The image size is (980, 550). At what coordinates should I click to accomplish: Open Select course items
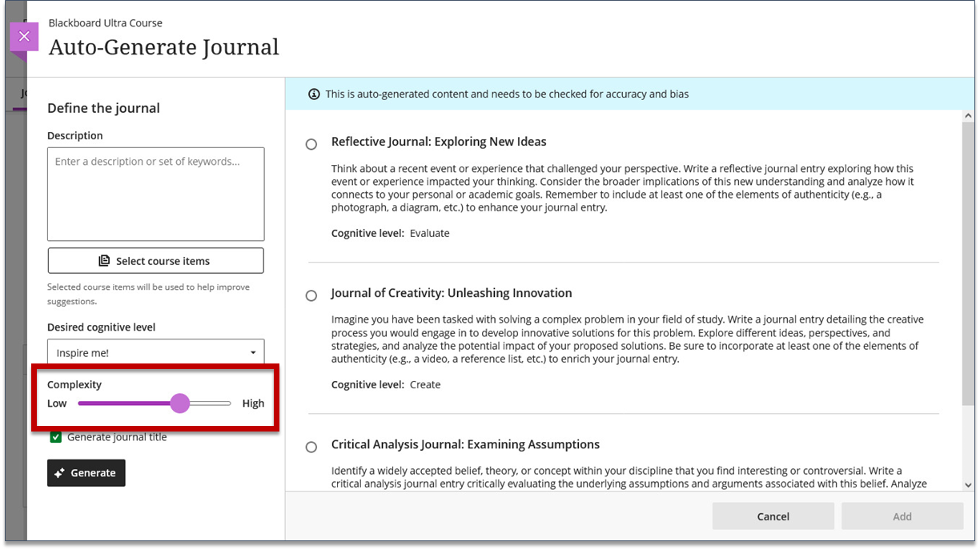[155, 261]
